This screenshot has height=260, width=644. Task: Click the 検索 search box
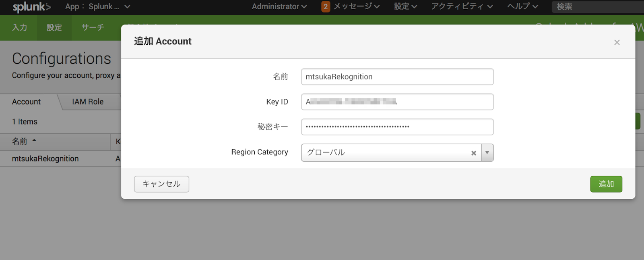point(596,6)
